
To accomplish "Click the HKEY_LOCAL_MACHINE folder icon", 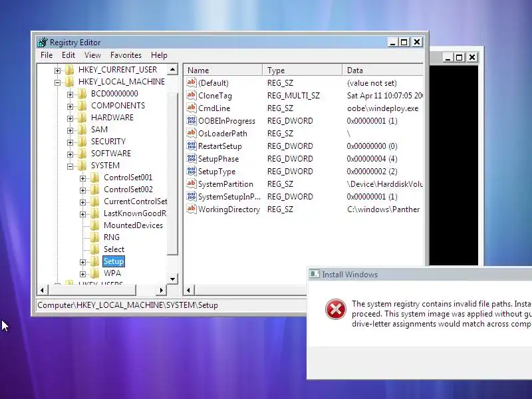I will click(69, 81).
